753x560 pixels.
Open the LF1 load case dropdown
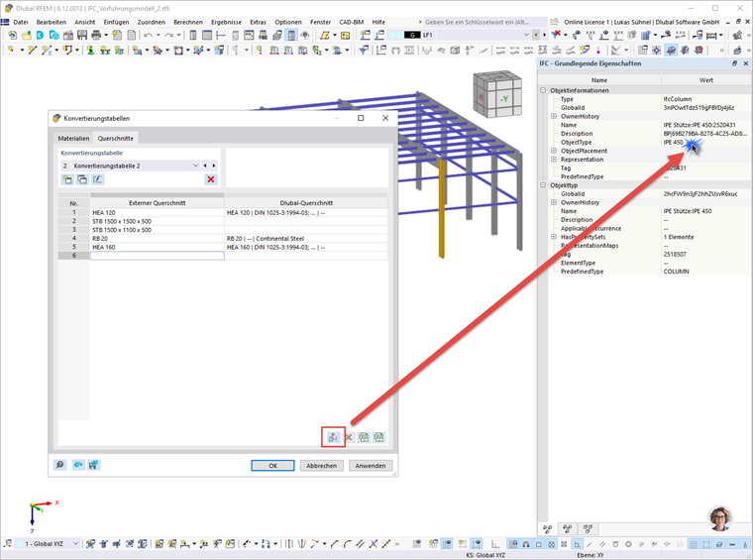coord(526,35)
